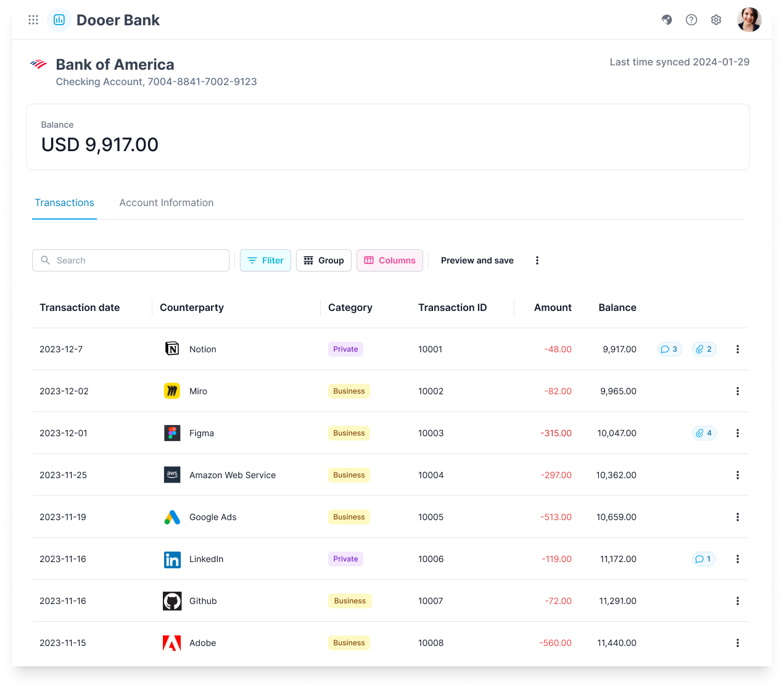Click the date 2023-11-25
This screenshot has height=691, width=784.
[x=63, y=475]
